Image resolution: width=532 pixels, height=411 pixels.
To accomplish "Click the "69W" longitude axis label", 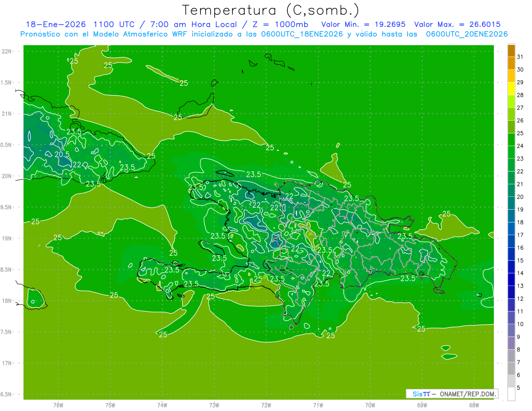I will click(422, 405).
